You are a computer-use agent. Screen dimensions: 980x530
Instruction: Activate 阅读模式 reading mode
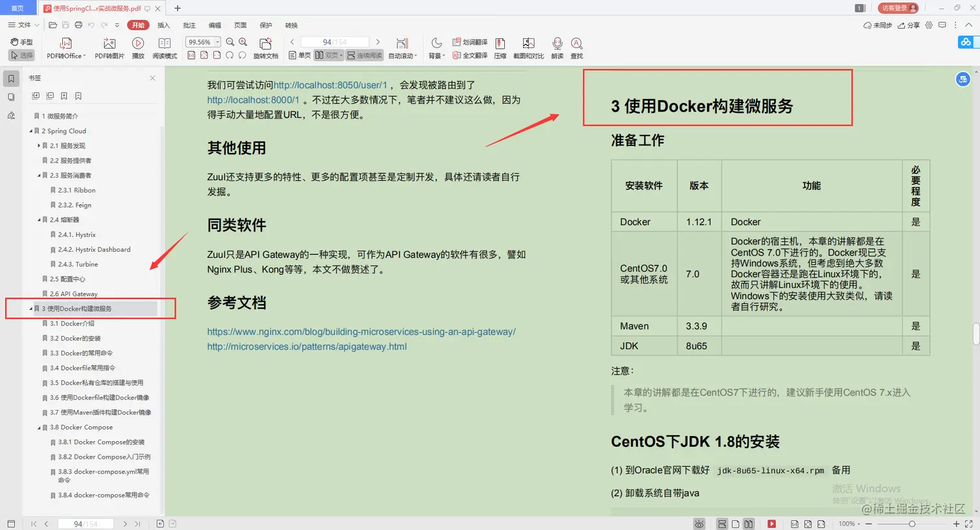tap(164, 47)
